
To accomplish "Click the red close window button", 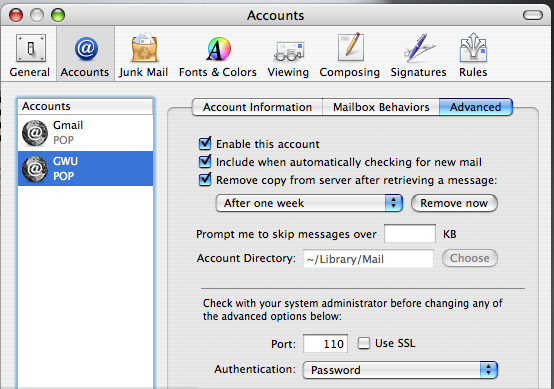I will [16, 15].
